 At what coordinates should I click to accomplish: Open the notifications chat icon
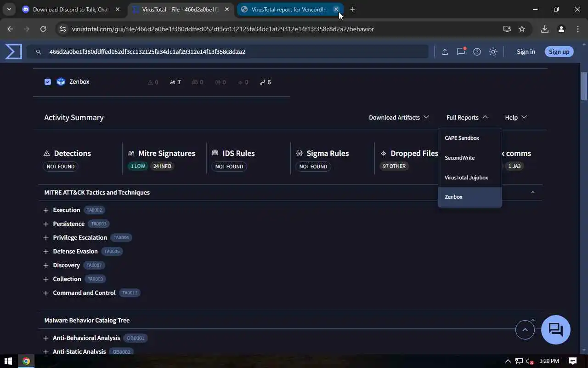click(461, 52)
